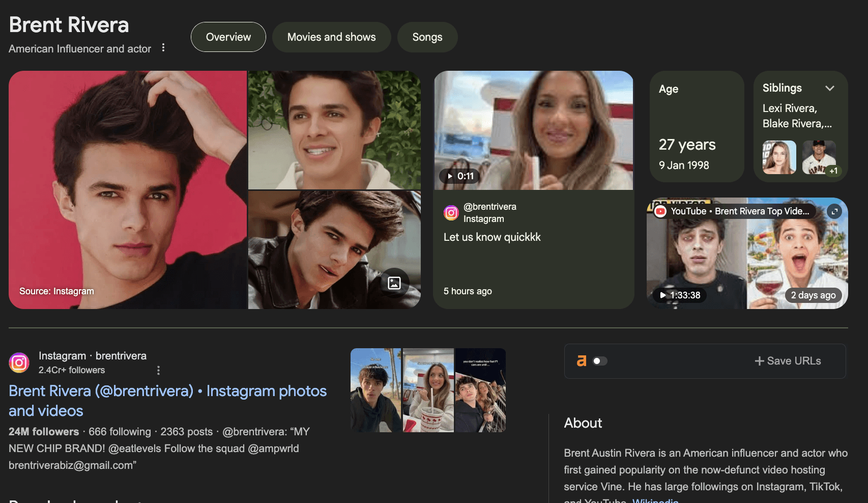Click the '9 Jan 1998' birth date

tap(684, 165)
